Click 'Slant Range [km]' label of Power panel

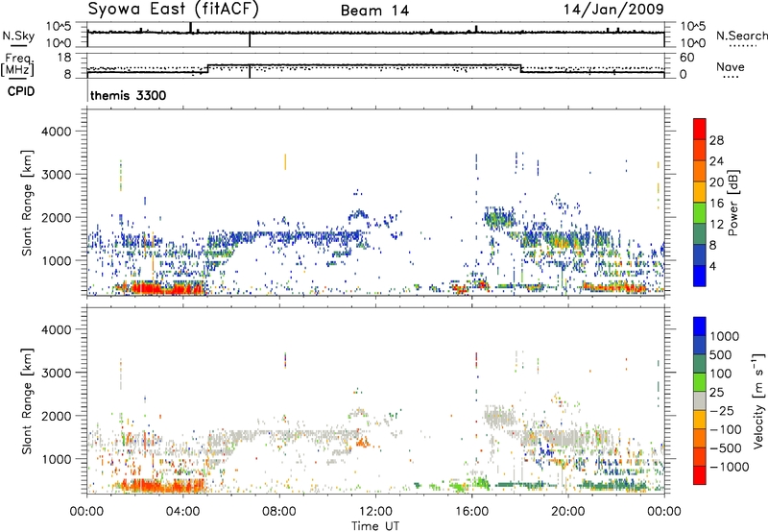[27, 204]
